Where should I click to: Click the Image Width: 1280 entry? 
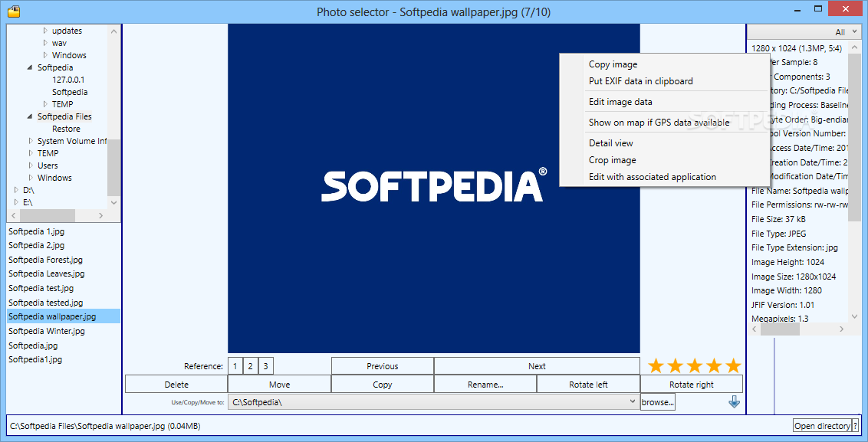click(x=786, y=290)
